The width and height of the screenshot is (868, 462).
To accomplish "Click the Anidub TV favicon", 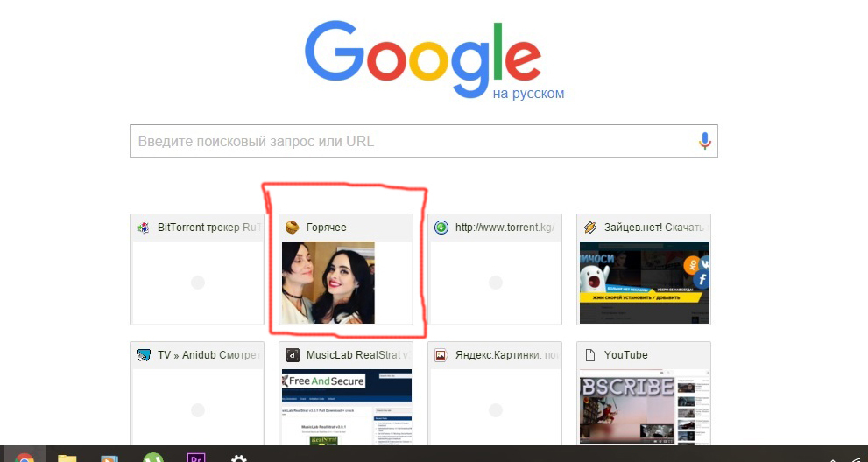I will pyautogui.click(x=144, y=355).
